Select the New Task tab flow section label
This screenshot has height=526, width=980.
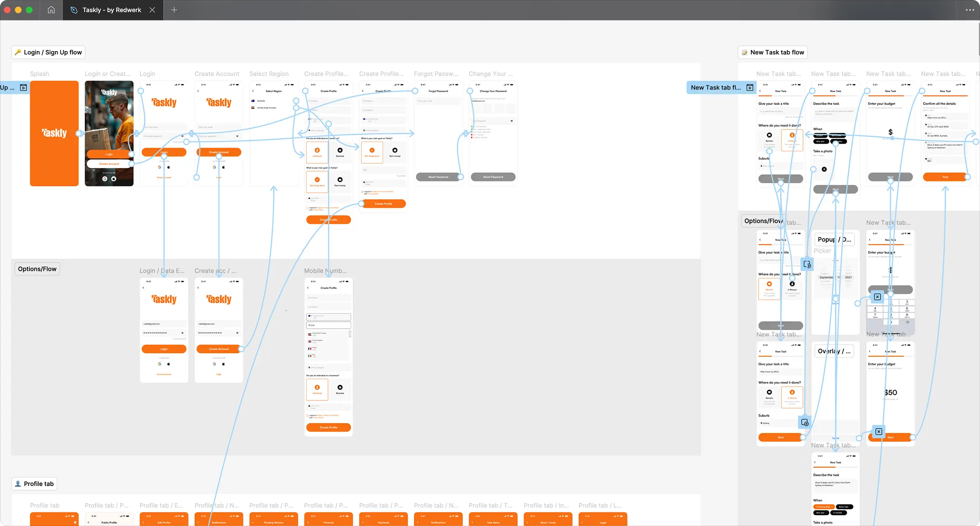[x=773, y=52]
